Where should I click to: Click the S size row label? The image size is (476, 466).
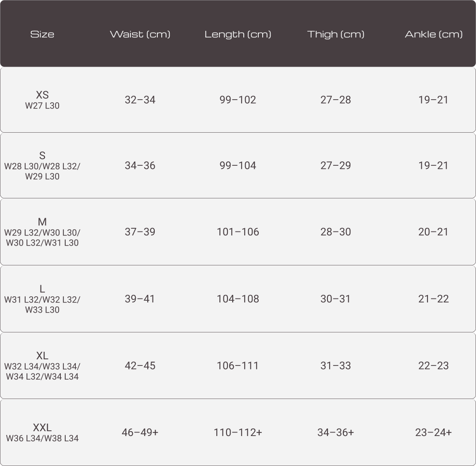point(42,156)
